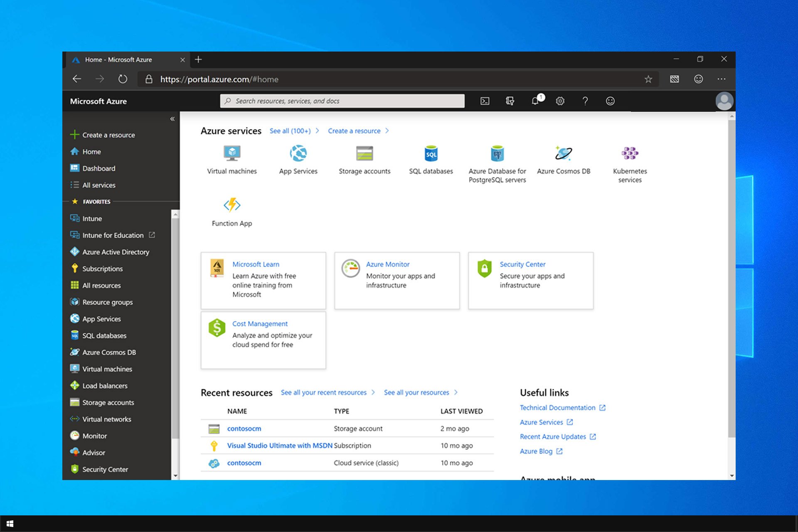Open browser feedback smiley in toolbar
Viewport: 798px width, 532px height.
pos(699,79)
